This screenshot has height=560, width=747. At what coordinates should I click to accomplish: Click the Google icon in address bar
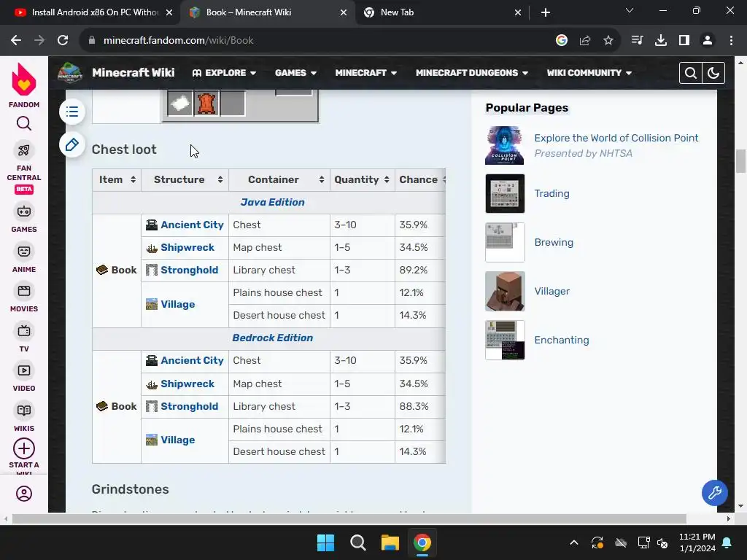coord(562,41)
